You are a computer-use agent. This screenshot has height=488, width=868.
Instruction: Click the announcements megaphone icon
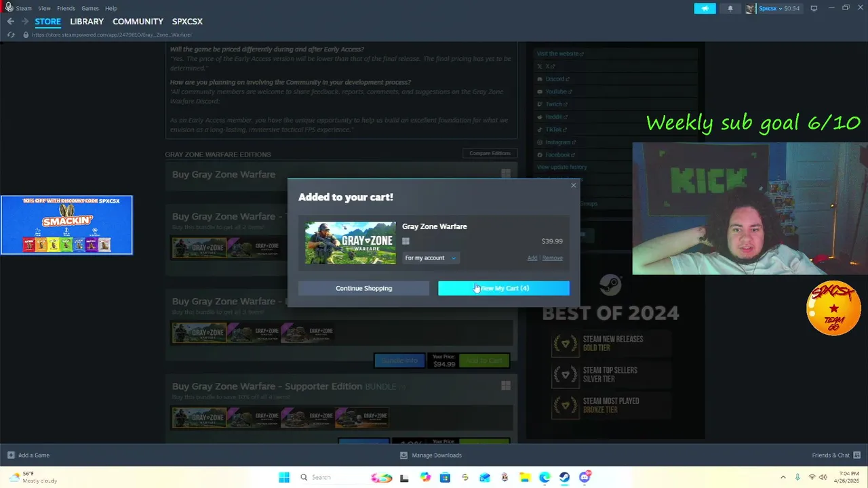705,8
